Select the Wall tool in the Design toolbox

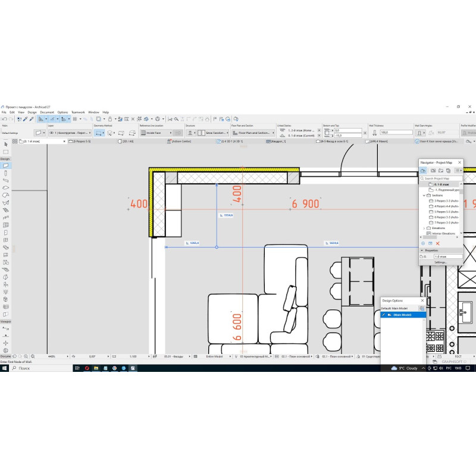point(5,165)
